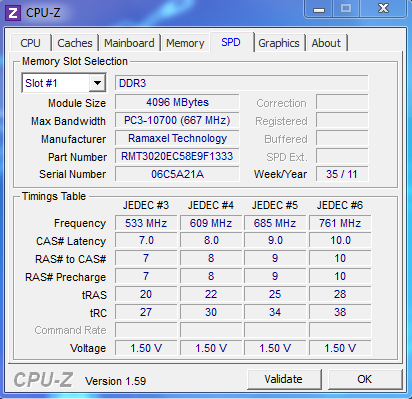This screenshot has width=412, height=399.
Task: Click the DDR3 memory type field
Action: [x=242, y=83]
